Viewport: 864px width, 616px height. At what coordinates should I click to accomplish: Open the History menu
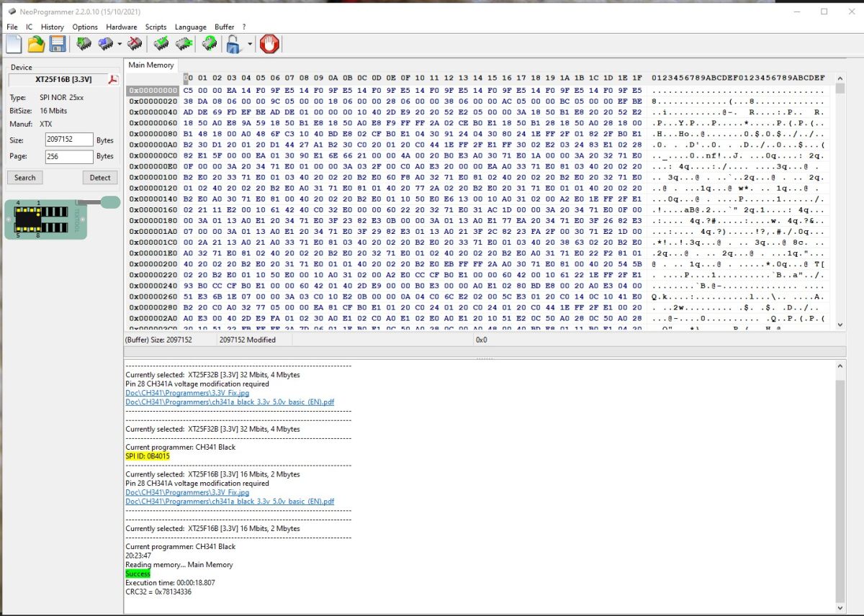click(53, 27)
